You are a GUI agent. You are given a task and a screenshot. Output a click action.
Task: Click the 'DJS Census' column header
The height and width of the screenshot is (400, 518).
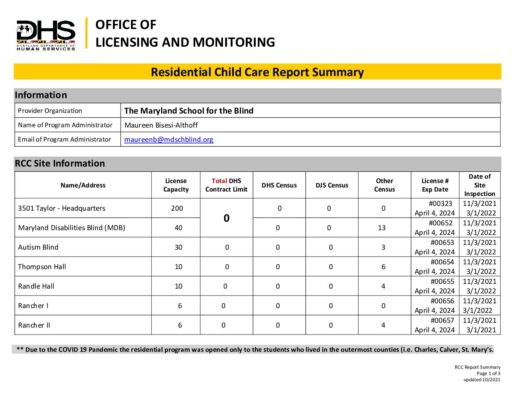[332, 185]
